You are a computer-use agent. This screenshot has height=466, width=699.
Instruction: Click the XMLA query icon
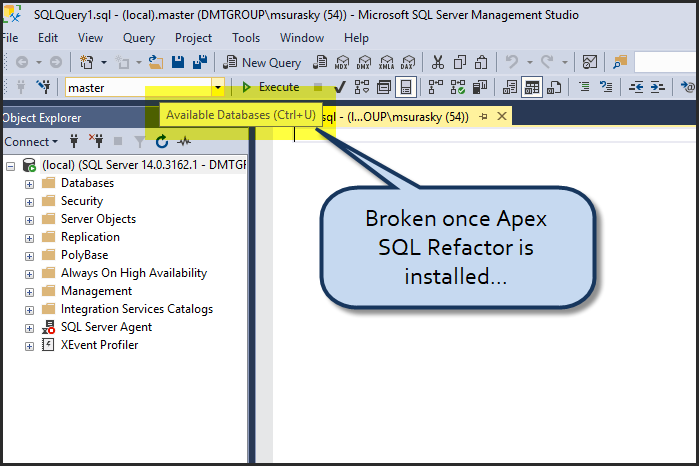386,62
